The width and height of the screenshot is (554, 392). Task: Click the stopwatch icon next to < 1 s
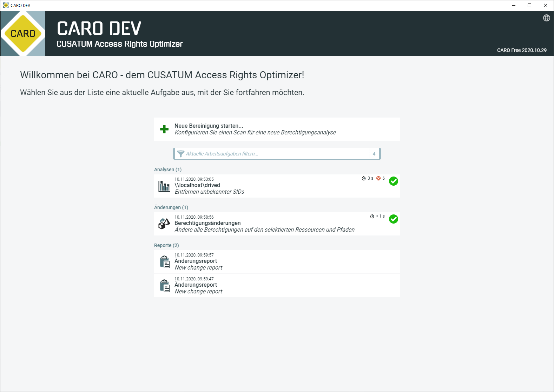coord(372,216)
